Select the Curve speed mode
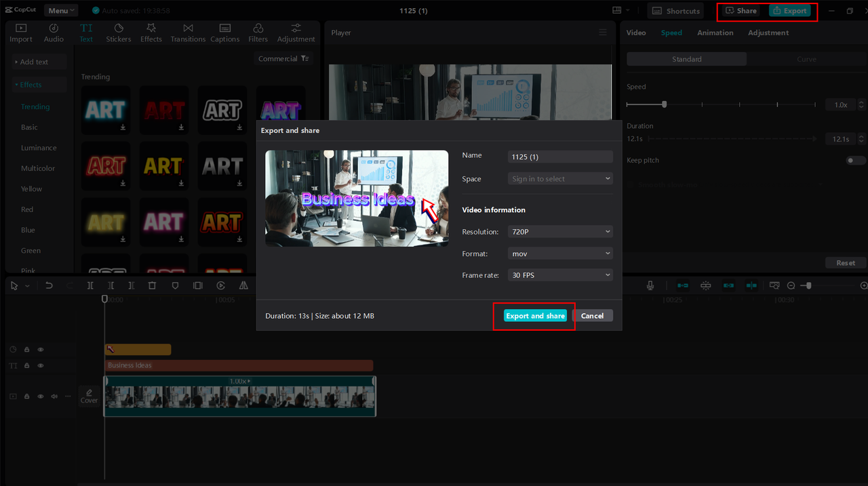868x486 pixels. pyautogui.click(x=806, y=59)
